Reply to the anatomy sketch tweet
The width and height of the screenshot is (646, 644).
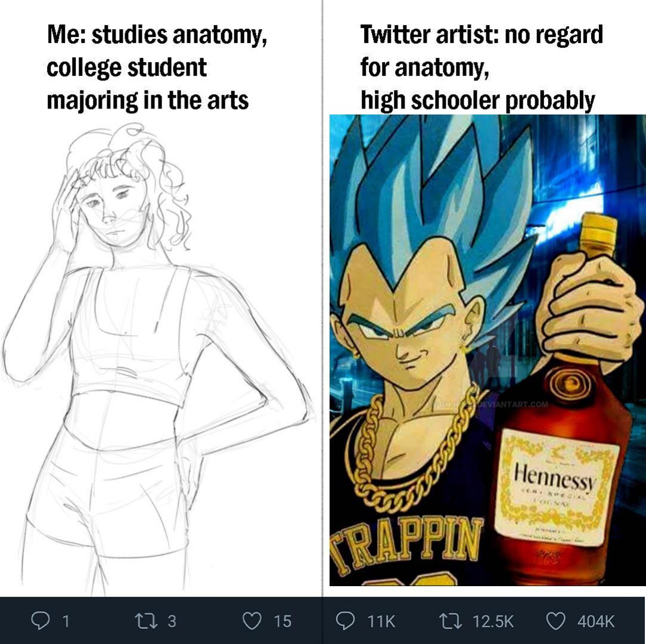(41, 621)
